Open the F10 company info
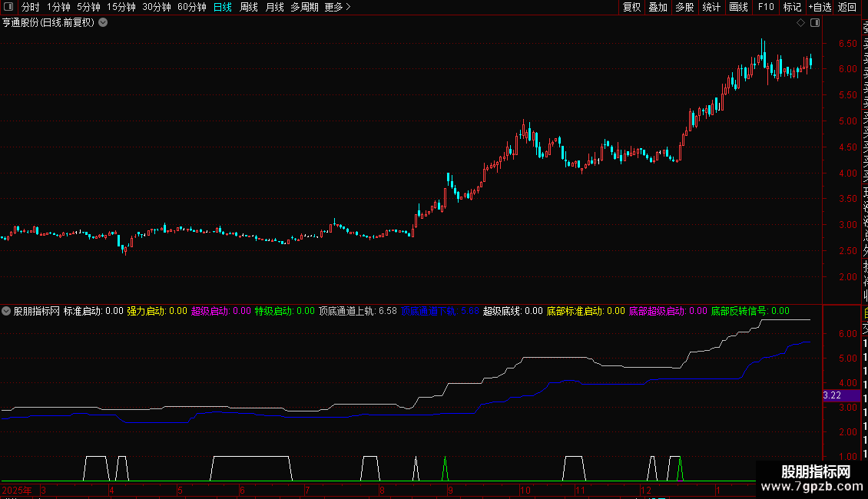Image resolution: width=868 pixels, height=499 pixels. coord(766,7)
